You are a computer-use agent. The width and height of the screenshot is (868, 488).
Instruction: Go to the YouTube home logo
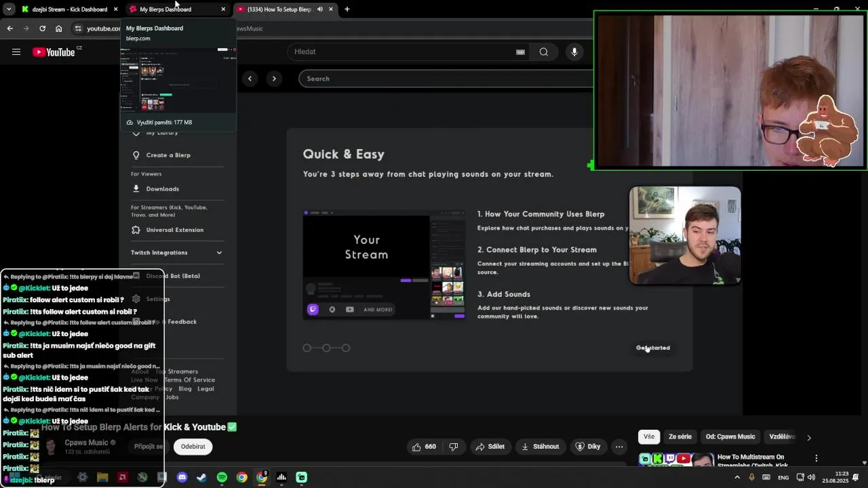click(54, 52)
